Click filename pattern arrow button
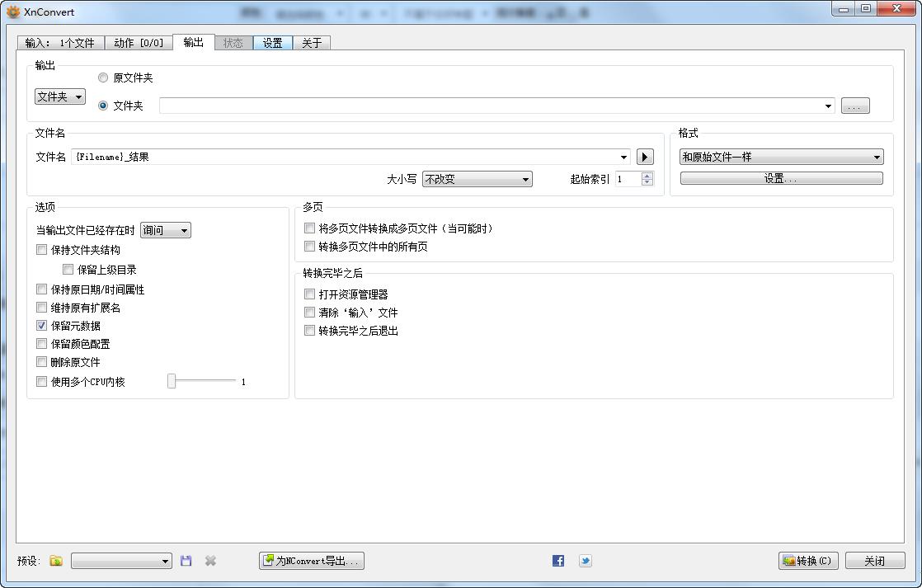 click(x=645, y=157)
